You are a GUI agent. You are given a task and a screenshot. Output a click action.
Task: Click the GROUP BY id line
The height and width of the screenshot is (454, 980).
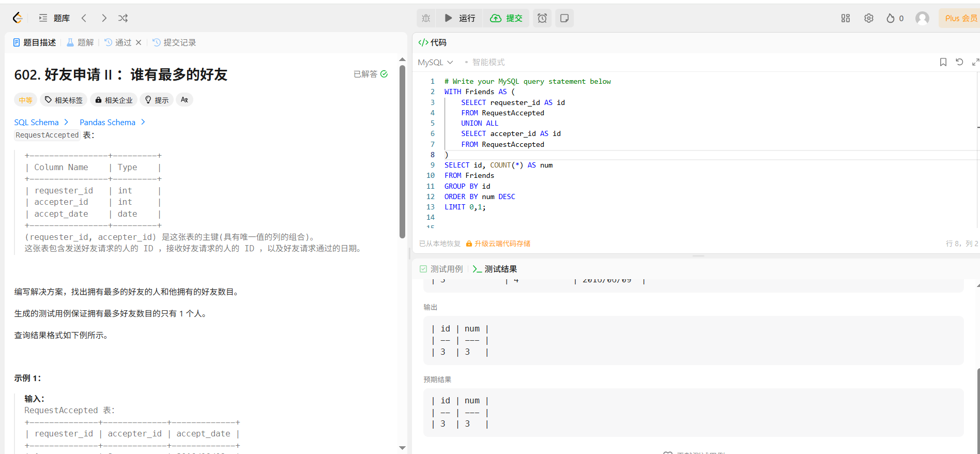(467, 186)
